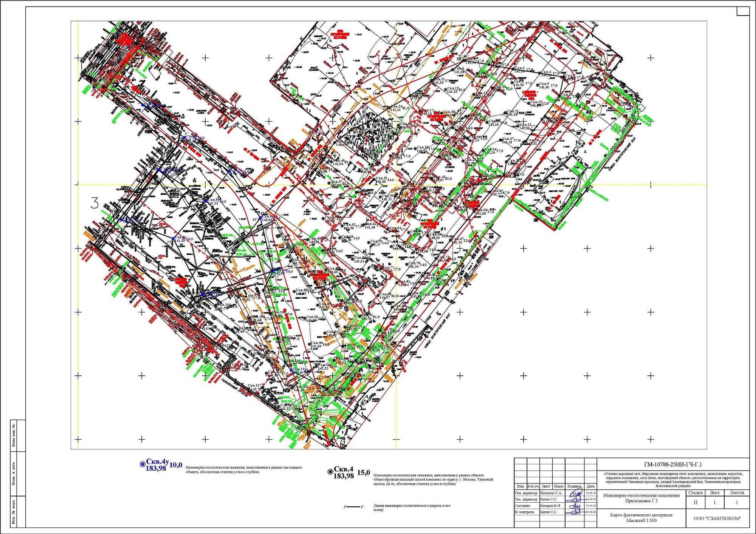
Task: Click the Скв.56 borehole marker
Action: pyautogui.click(x=473, y=211)
